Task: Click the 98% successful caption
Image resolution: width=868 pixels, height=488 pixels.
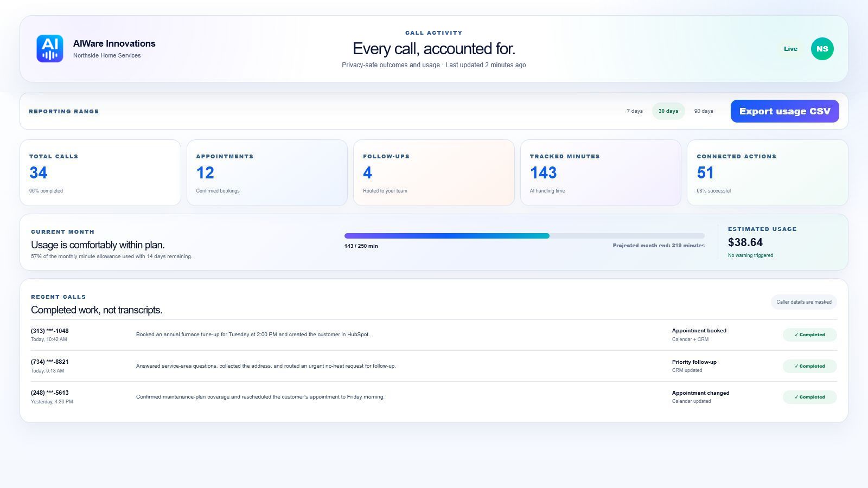Action: [x=713, y=191]
